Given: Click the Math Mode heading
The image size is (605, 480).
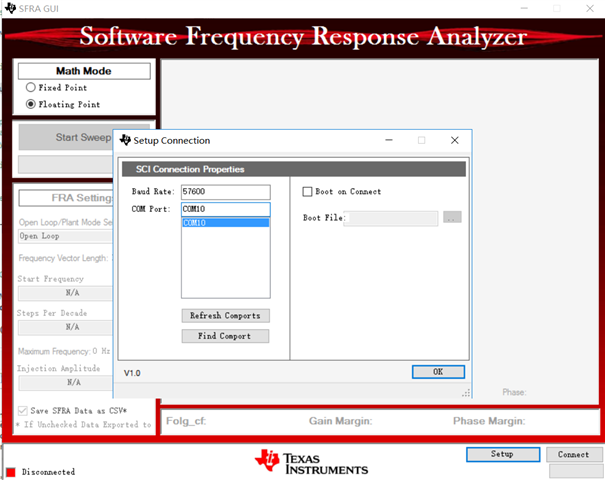Looking at the screenshot, I should click(x=84, y=71).
